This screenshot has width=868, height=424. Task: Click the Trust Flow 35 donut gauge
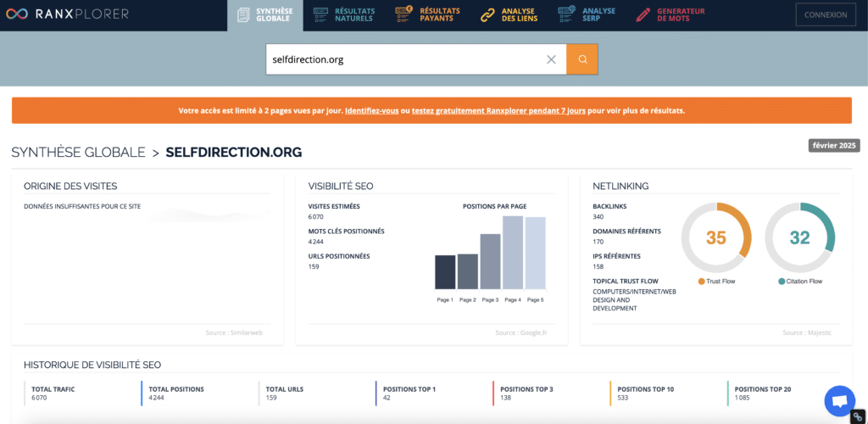point(715,237)
